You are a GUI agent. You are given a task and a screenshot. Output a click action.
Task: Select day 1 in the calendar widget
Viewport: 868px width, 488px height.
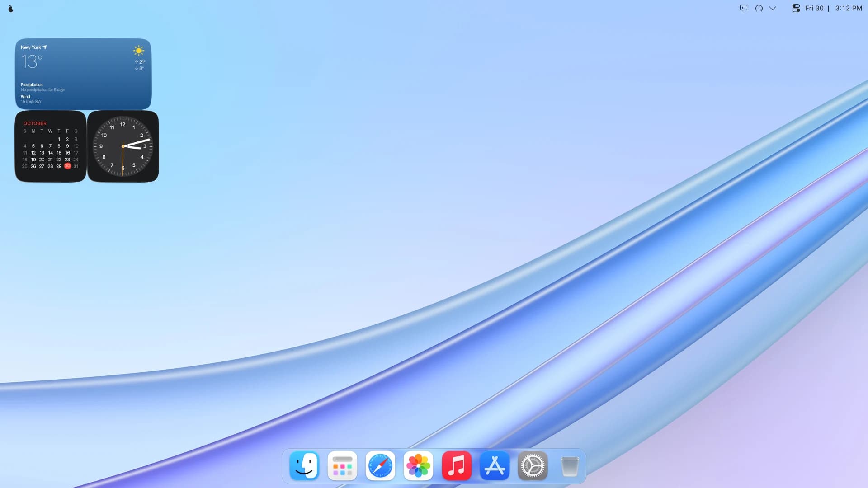pyautogui.click(x=59, y=139)
